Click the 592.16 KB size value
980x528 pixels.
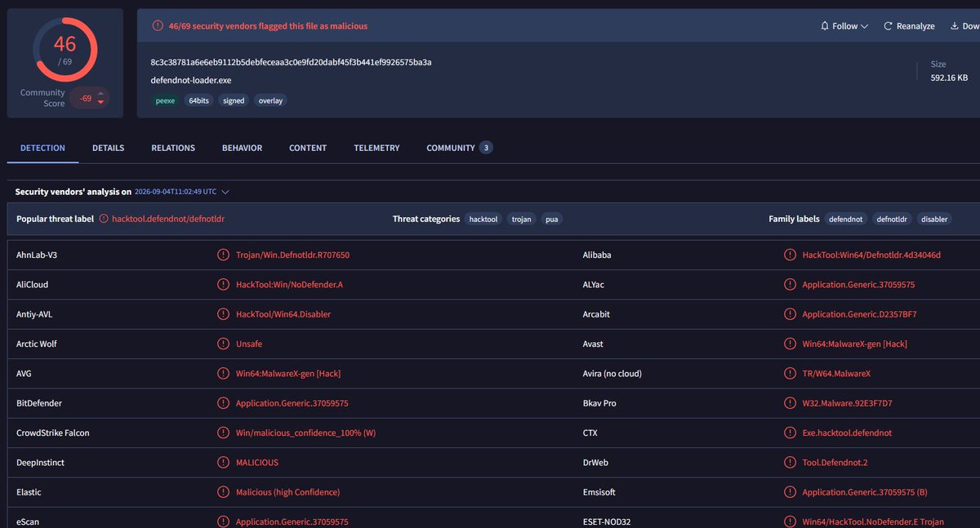coord(949,78)
